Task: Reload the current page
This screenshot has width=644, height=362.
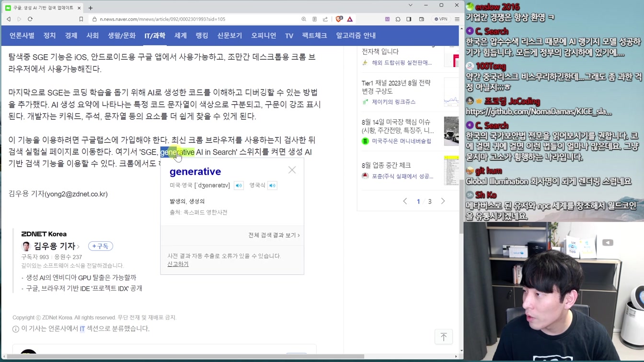Action: [30, 19]
